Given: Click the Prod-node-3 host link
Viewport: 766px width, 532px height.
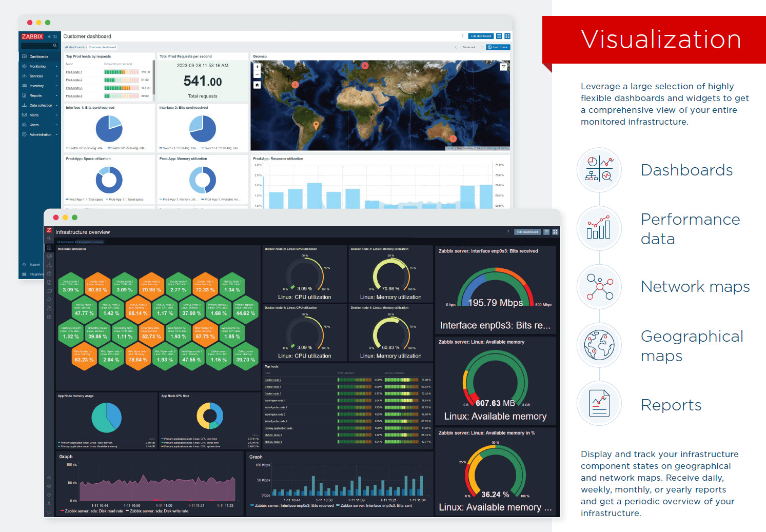Looking at the screenshot, I should [x=74, y=88].
